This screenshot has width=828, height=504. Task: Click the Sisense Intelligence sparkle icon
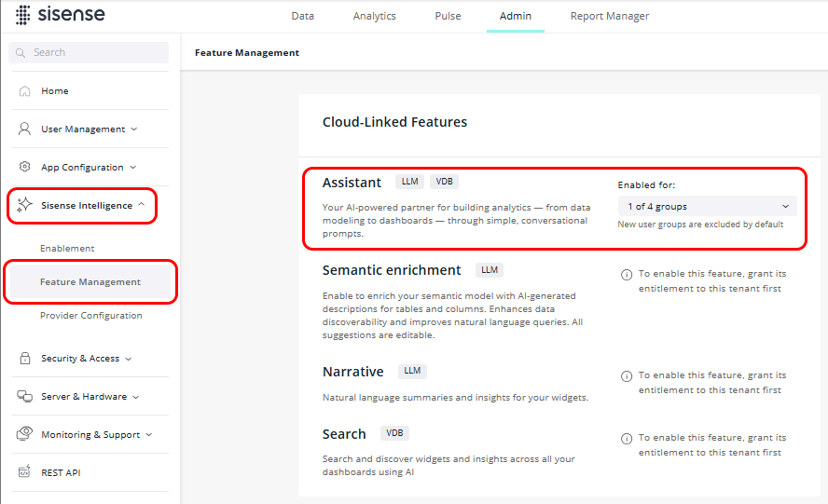pyautogui.click(x=24, y=205)
